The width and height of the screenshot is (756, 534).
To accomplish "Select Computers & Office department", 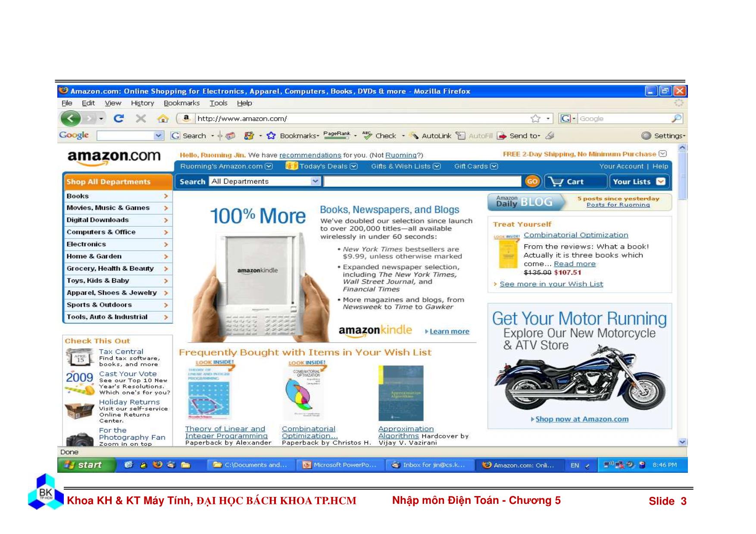I will tap(117, 232).
